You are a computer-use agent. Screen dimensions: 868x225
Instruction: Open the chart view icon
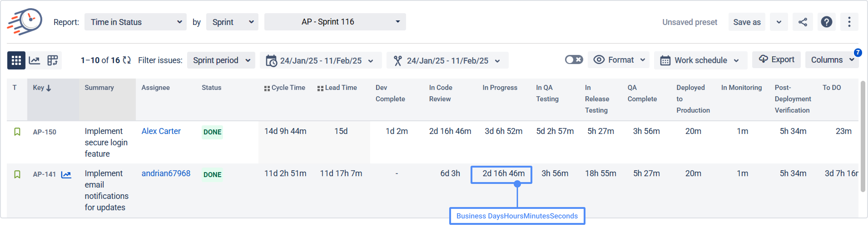point(34,60)
